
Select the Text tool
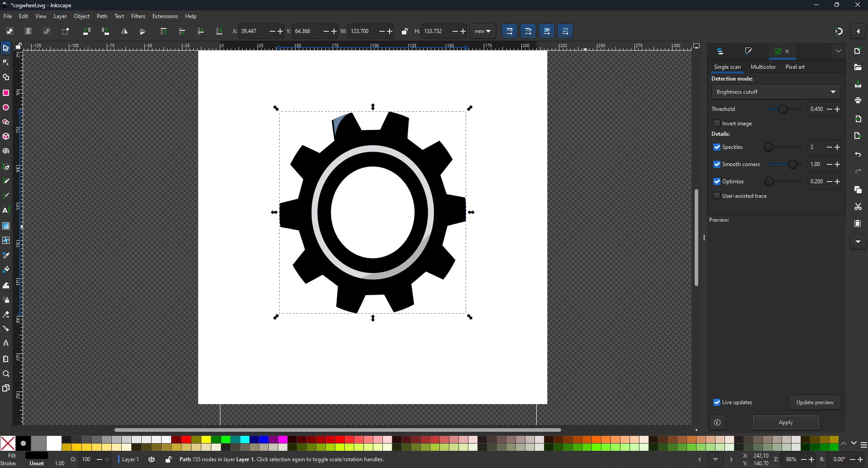tap(6, 210)
